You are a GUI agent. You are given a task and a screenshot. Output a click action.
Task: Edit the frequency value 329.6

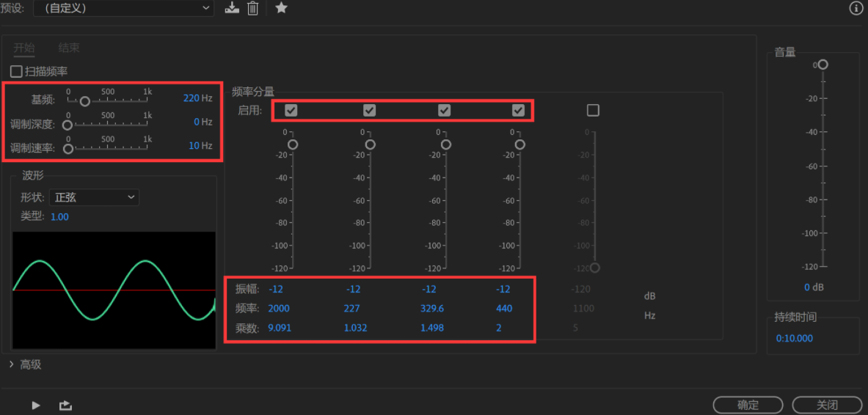(x=431, y=308)
